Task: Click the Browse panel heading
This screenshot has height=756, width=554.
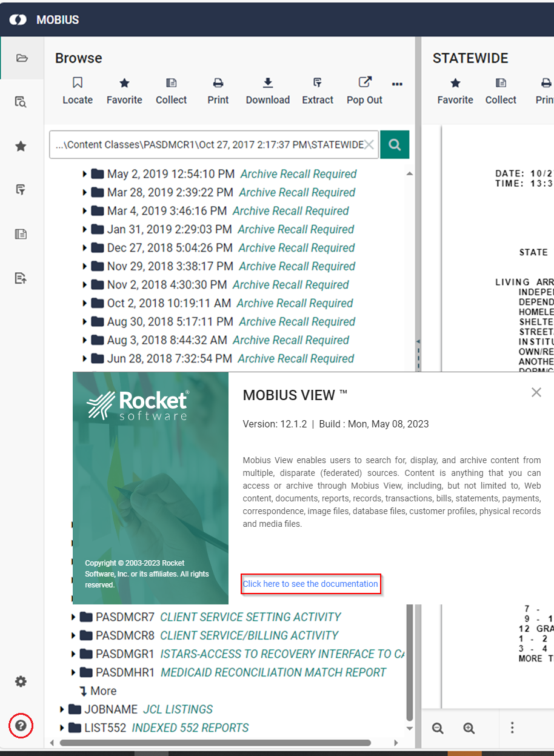Action: 79,58
